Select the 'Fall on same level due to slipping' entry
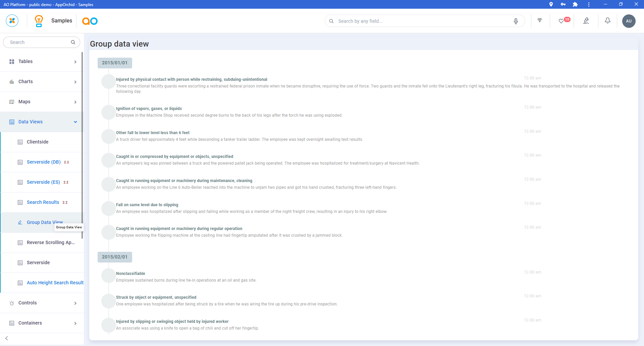The image size is (644, 346). point(147,205)
